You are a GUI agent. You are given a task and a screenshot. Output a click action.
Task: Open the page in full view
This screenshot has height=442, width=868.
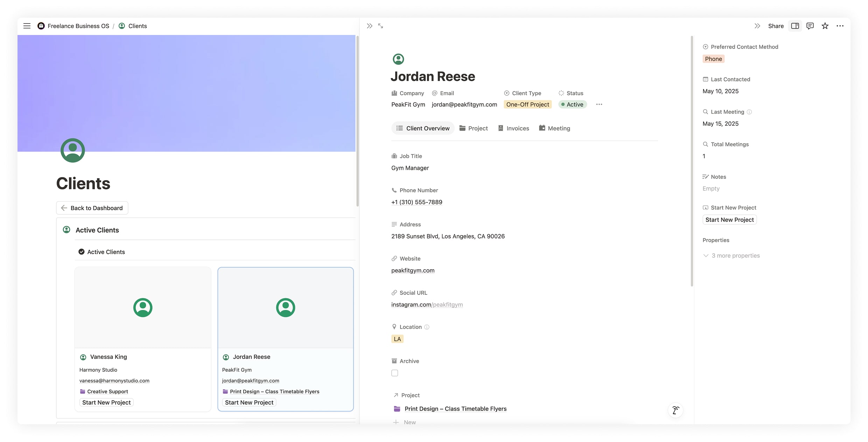pyautogui.click(x=380, y=26)
